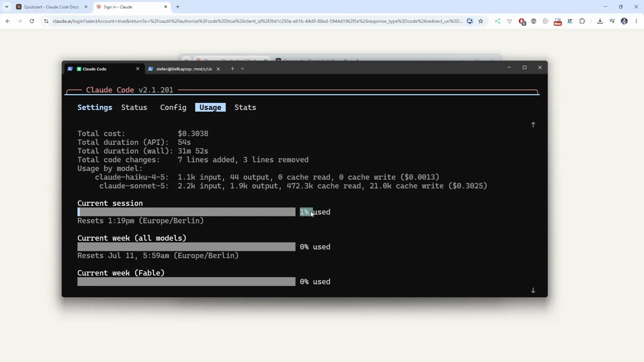Viewport: 644px width, 362px height.
Task: Switch to Quickstart - Claude Code Docs tab
Action: coord(52,7)
